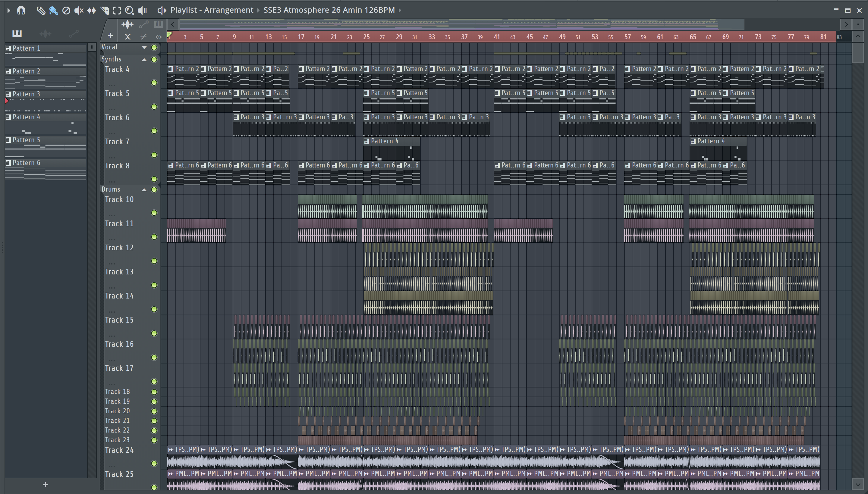Select the Slice tool
This screenshot has height=494, width=868.
click(x=104, y=11)
